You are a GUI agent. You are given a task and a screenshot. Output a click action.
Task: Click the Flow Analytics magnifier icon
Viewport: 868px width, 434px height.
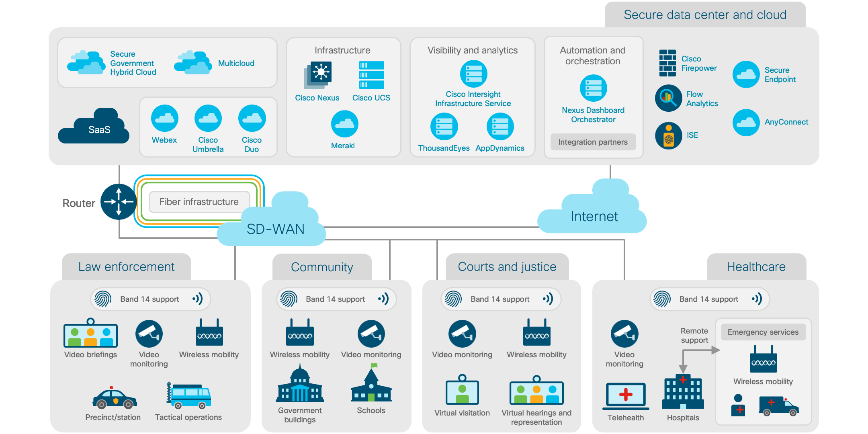click(x=669, y=98)
